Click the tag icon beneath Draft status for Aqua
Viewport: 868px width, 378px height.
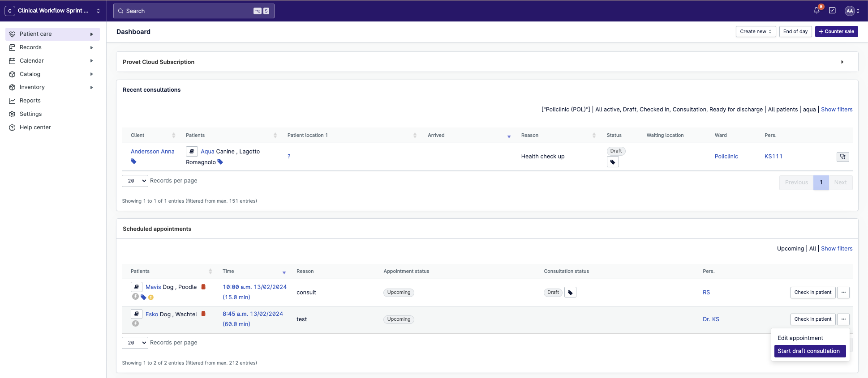613,162
